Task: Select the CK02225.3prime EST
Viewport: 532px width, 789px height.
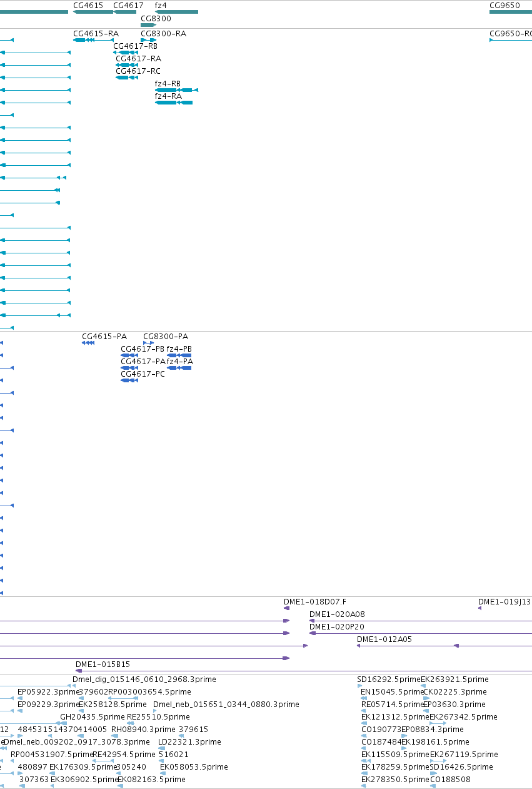Action: [426, 698]
